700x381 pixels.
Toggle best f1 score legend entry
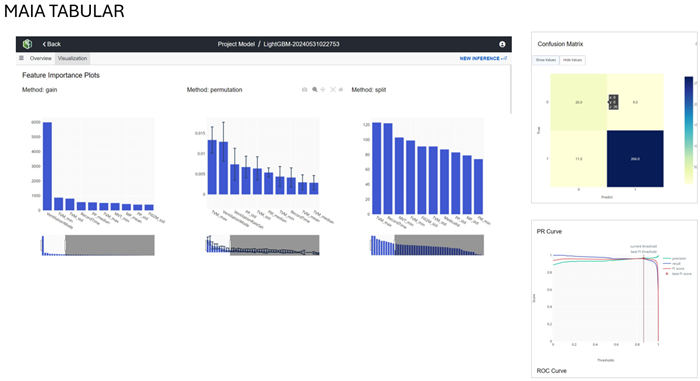[x=677, y=273]
